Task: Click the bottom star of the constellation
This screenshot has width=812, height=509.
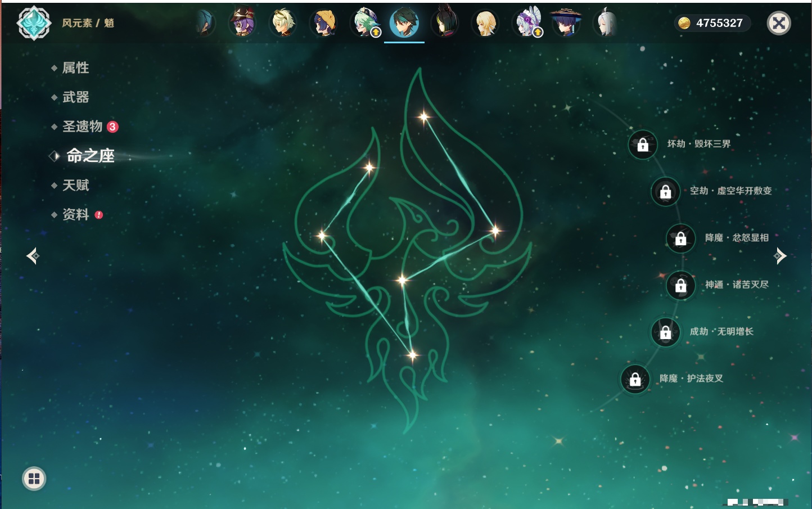Action: [412, 355]
